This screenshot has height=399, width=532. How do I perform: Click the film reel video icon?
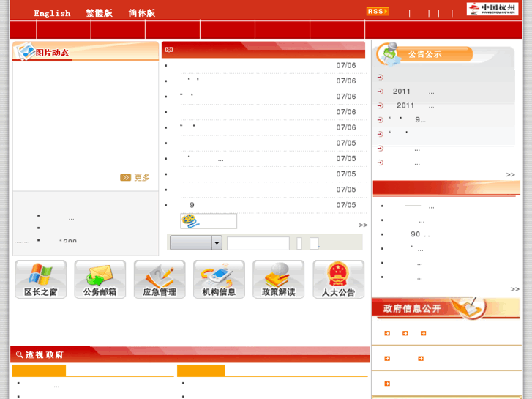click(x=190, y=220)
